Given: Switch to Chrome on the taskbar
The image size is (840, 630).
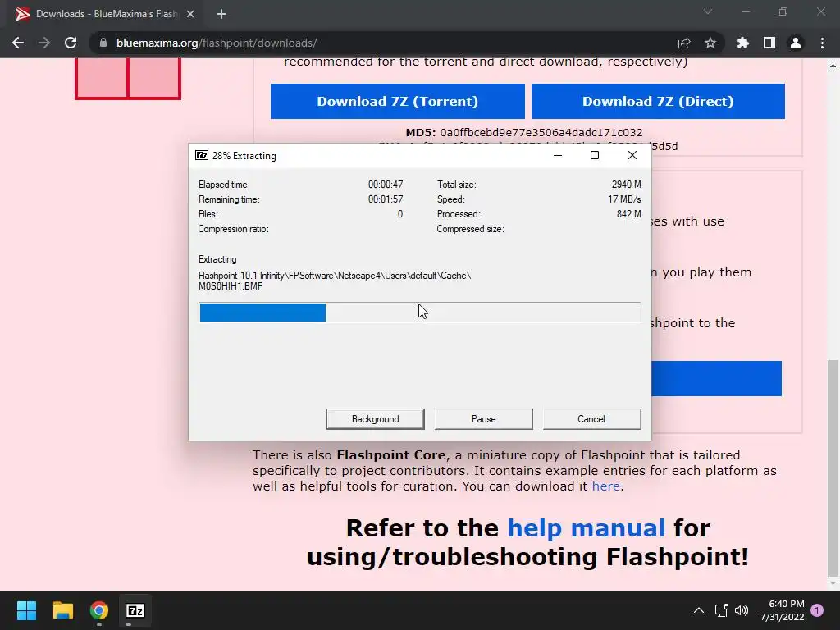Looking at the screenshot, I should (99, 610).
